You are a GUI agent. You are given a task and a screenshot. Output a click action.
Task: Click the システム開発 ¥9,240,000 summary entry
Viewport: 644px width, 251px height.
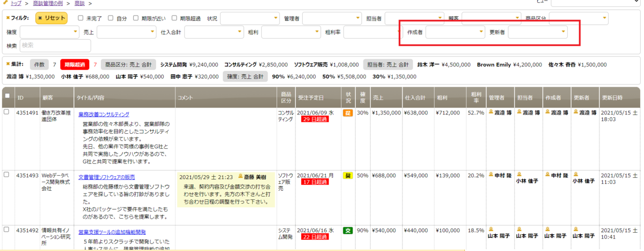pyautogui.click(x=189, y=64)
